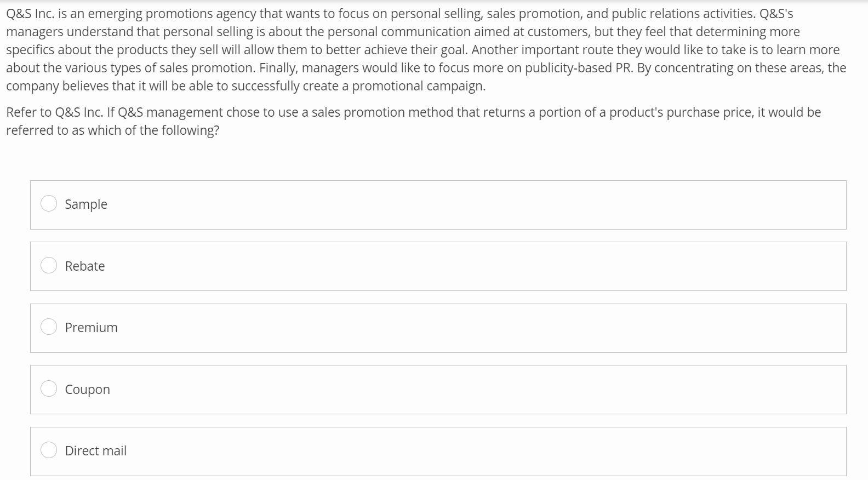
Task: Click the "Sample" answer label
Action: (x=86, y=204)
